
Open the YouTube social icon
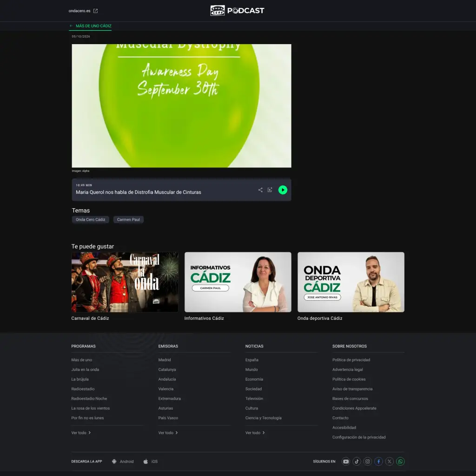pos(346,462)
